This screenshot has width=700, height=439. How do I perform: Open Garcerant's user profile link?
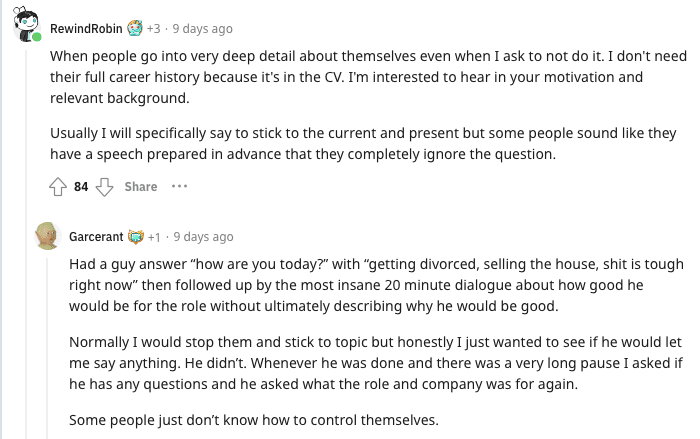click(x=96, y=237)
